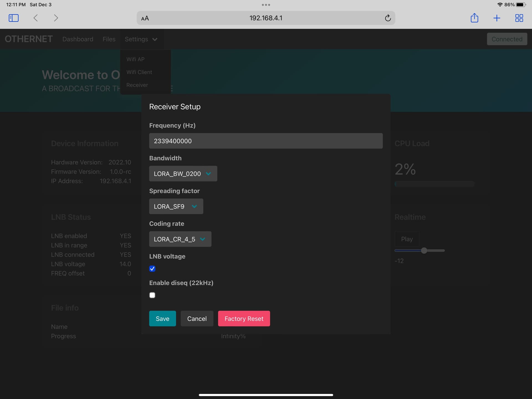Open the Spreading factor LORA_SF9 dropdown
The image size is (532, 399).
(x=176, y=206)
